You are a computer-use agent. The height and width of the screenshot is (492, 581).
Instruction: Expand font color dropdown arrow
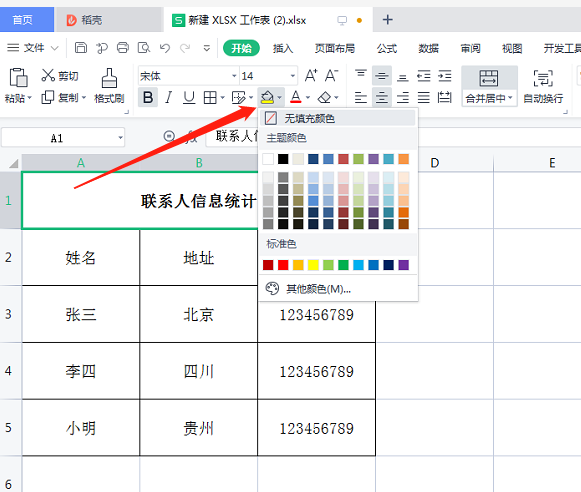click(x=308, y=98)
